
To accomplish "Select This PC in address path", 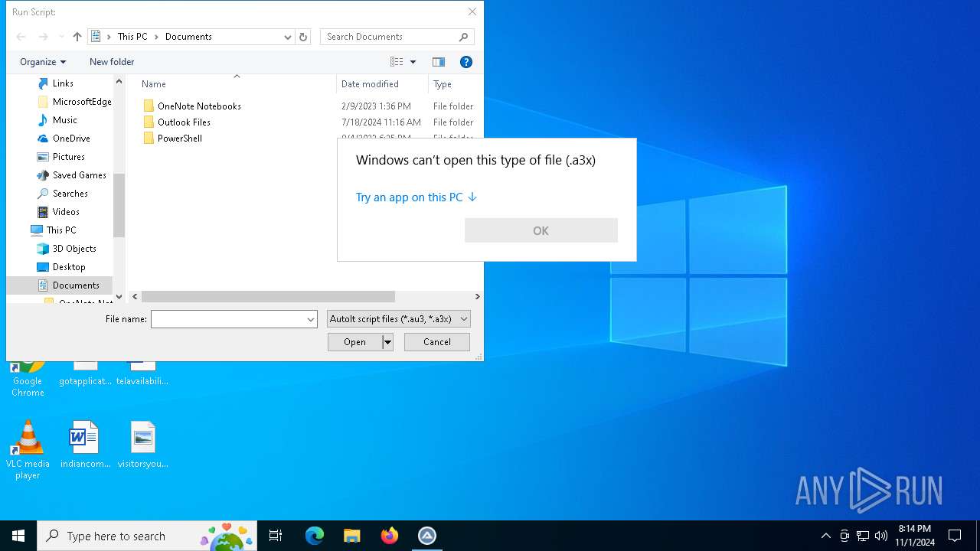I will click(132, 37).
